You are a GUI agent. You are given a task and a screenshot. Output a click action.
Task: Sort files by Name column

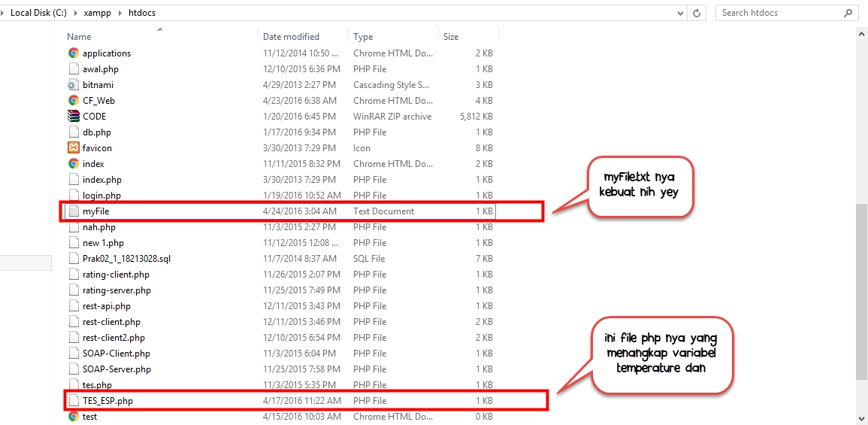(x=79, y=37)
